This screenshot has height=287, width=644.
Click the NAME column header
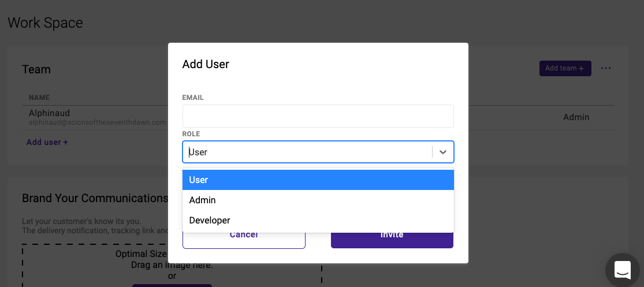pyautogui.click(x=39, y=98)
